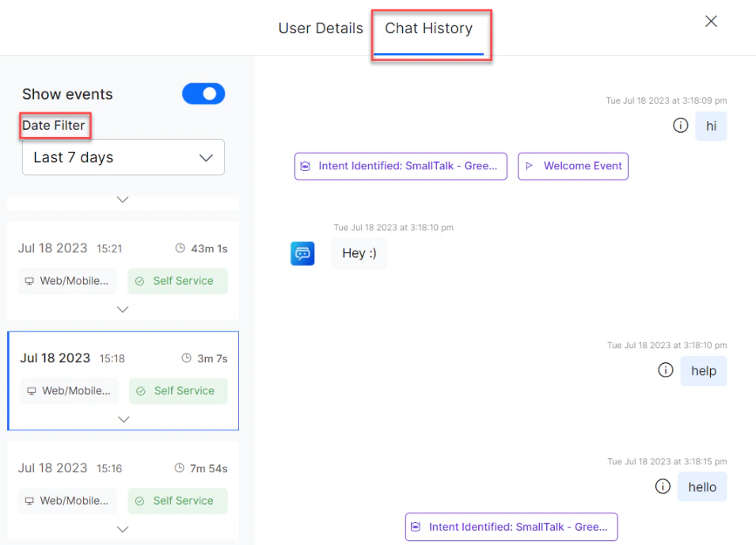The width and height of the screenshot is (756, 545).
Task: Click the bot avatar next to "Hey :)"
Action: point(302,253)
